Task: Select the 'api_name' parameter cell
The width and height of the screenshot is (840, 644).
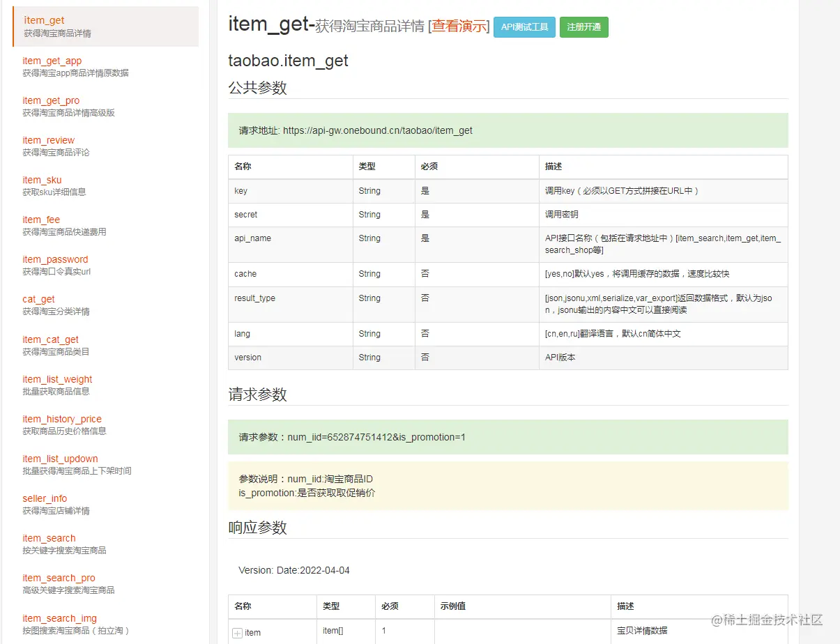Action: pyautogui.click(x=291, y=245)
